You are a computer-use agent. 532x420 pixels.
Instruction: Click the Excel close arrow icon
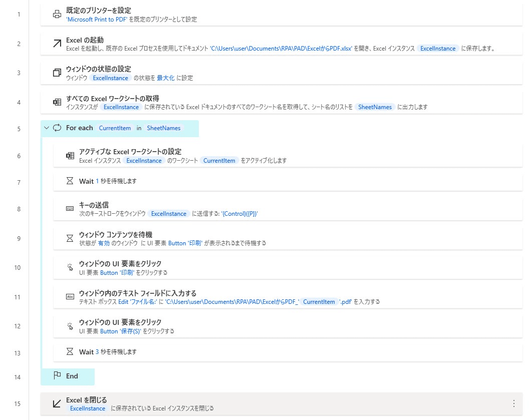[x=57, y=403]
